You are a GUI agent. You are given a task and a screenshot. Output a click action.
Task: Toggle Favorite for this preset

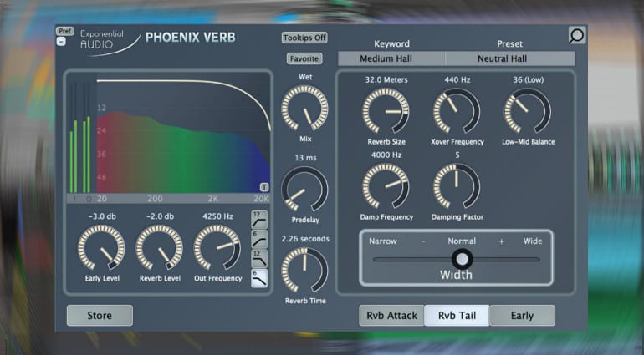[x=304, y=58]
